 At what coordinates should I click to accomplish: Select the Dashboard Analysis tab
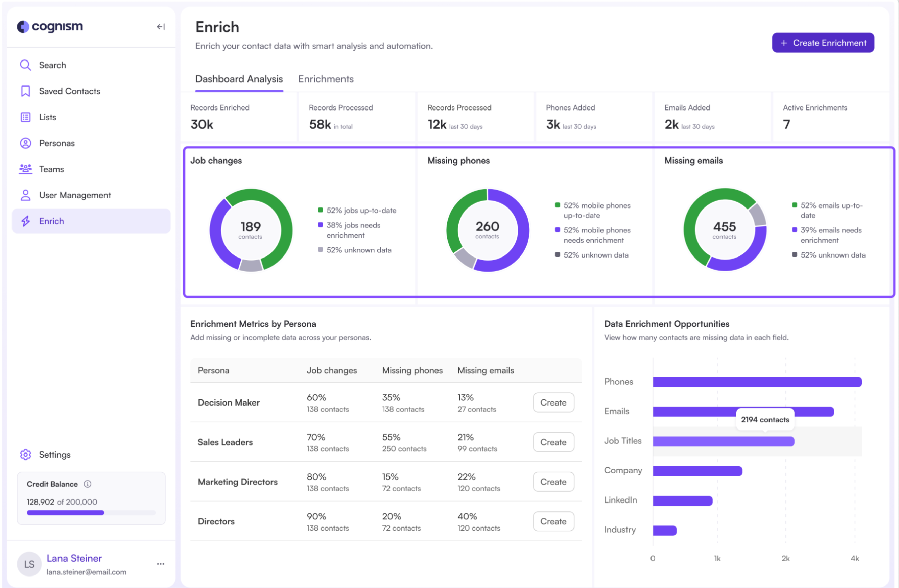pyautogui.click(x=239, y=79)
